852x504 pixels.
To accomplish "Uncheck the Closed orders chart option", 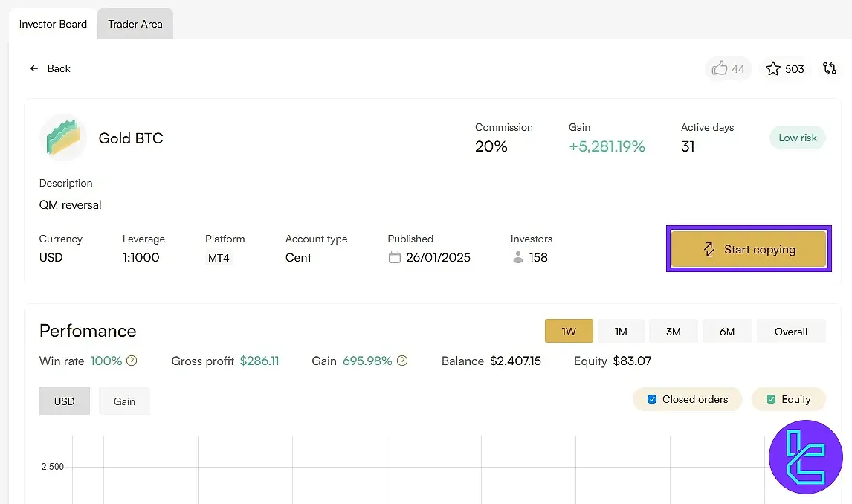I will point(652,399).
